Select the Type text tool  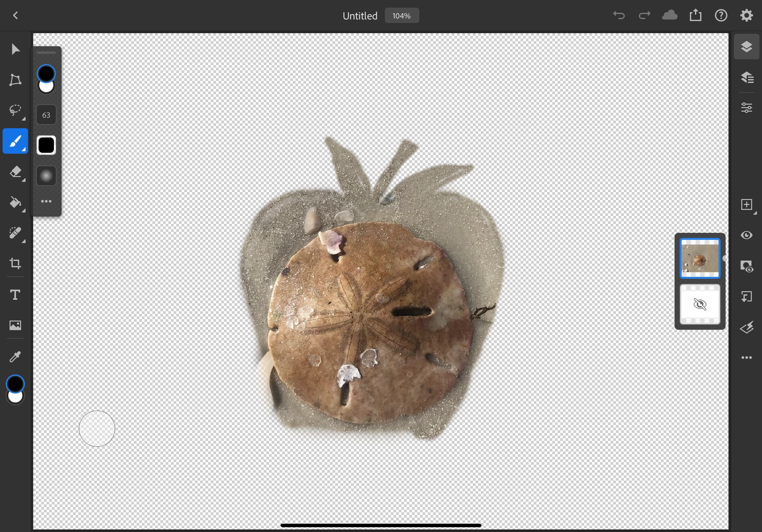click(15, 294)
